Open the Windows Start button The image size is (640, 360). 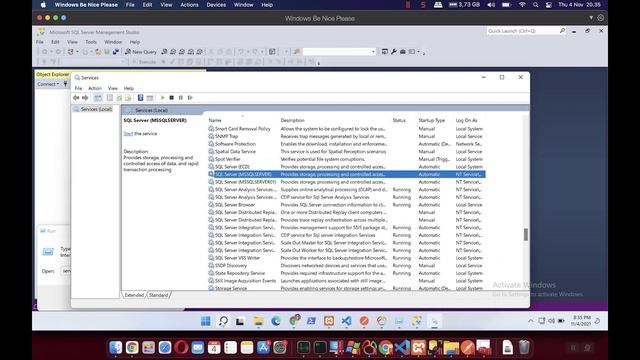pos(206,321)
